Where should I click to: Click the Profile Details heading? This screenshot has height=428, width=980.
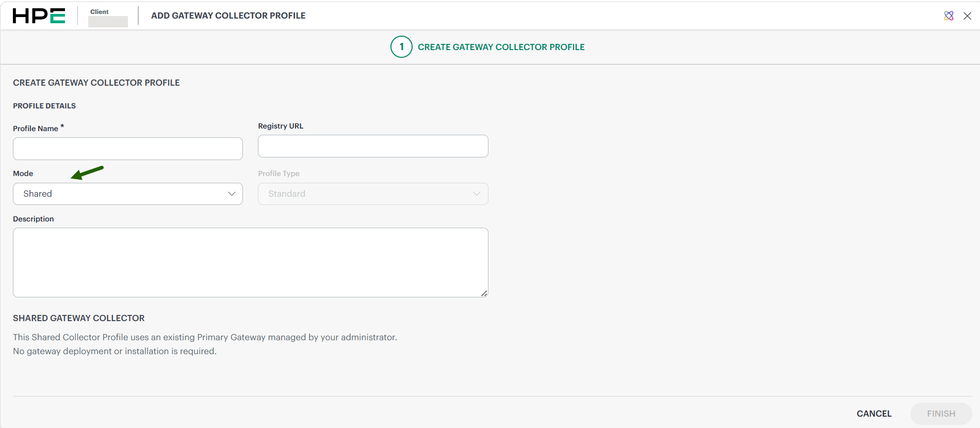[44, 106]
